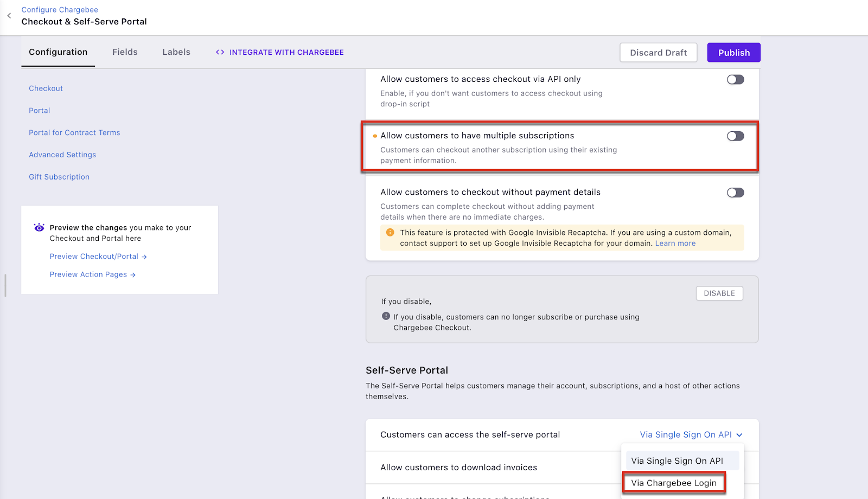Open Preview Action Pages link
This screenshot has width=868, height=499.
point(88,275)
